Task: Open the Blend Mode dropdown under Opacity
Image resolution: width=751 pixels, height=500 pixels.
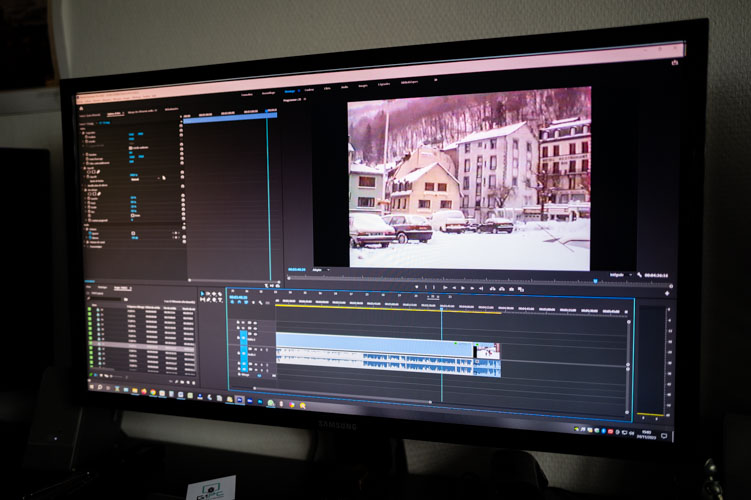Action: (144, 180)
